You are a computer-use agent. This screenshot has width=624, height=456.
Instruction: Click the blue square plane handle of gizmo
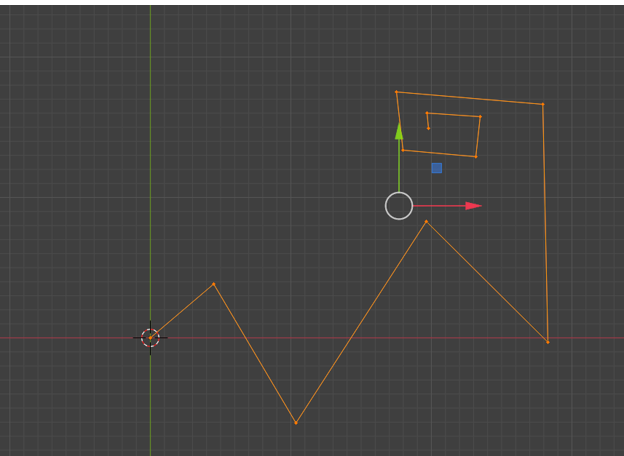point(436,168)
